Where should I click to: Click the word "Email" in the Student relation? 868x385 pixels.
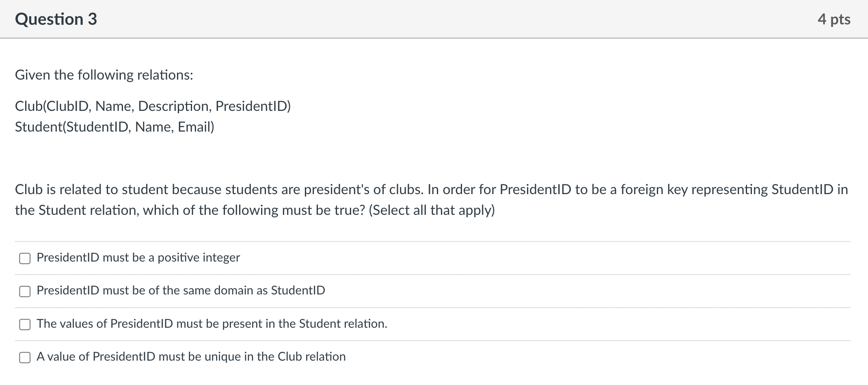194,127
